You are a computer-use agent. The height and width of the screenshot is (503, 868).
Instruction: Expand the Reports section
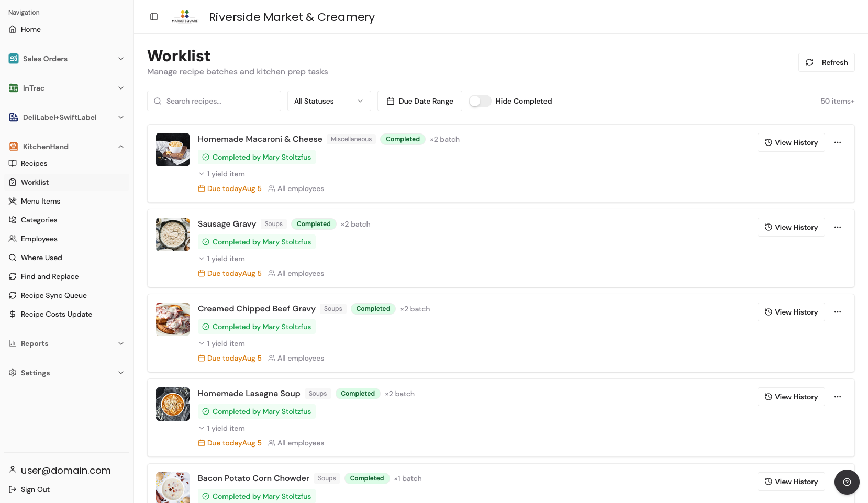point(67,343)
